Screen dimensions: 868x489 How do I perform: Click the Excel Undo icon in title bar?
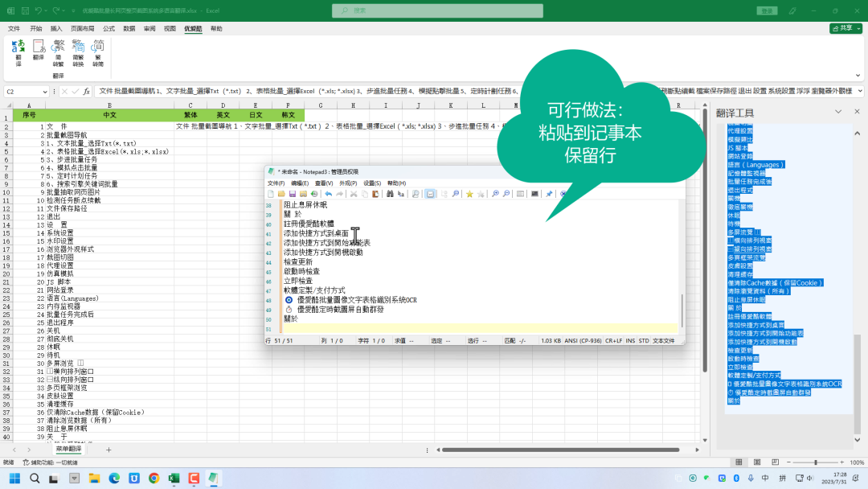coord(39,10)
